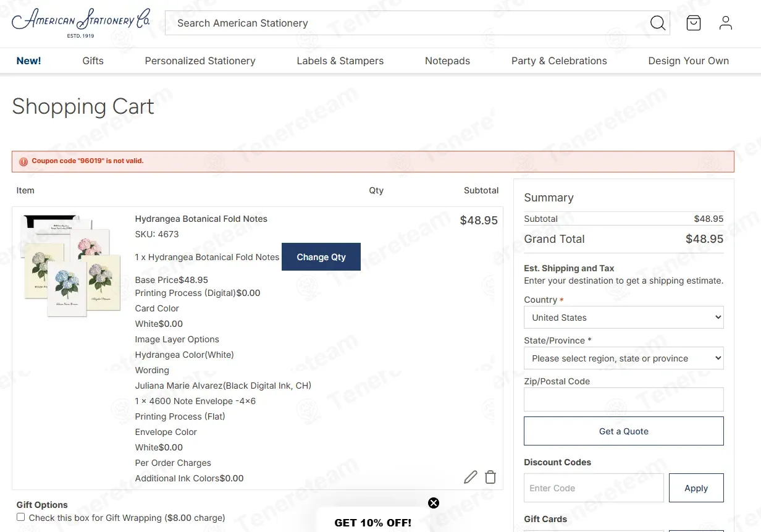Open the State/Province dropdown
This screenshot has height=532, width=761.
624,358
